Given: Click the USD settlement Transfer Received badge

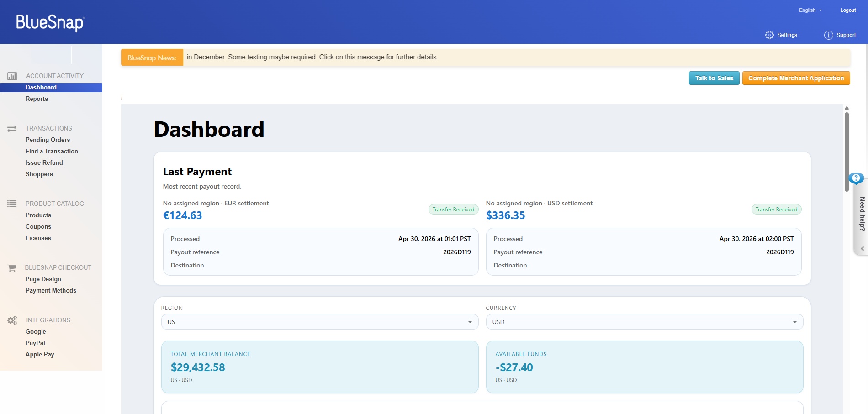Looking at the screenshot, I should click(x=776, y=210).
